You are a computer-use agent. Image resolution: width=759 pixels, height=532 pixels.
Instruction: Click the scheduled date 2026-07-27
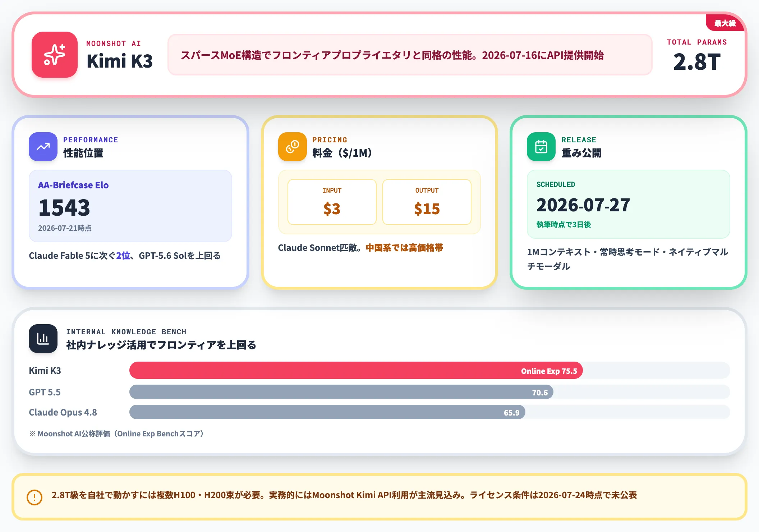pos(583,205)
